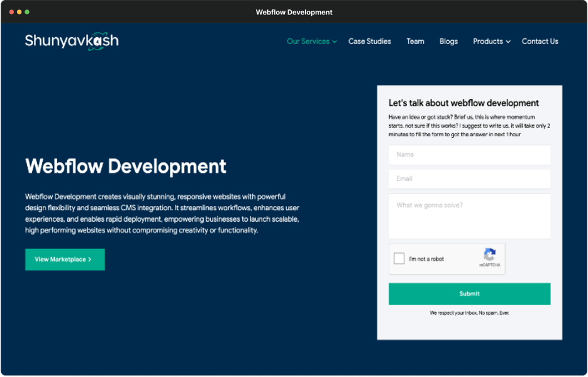Image resolution: width=588 pixels, height=377 pixels.
Task: Click the reCAPTCHA logo icon
Action: click(x=489, y=254)
